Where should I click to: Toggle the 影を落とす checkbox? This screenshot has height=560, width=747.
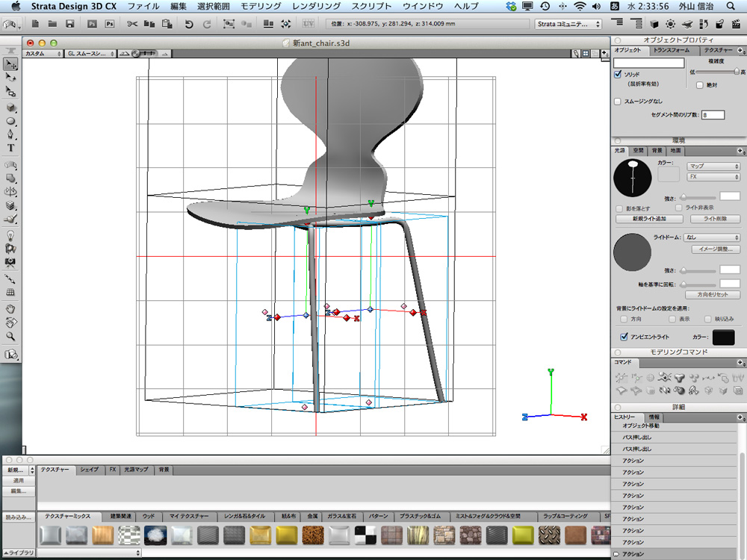click(619, 208)
